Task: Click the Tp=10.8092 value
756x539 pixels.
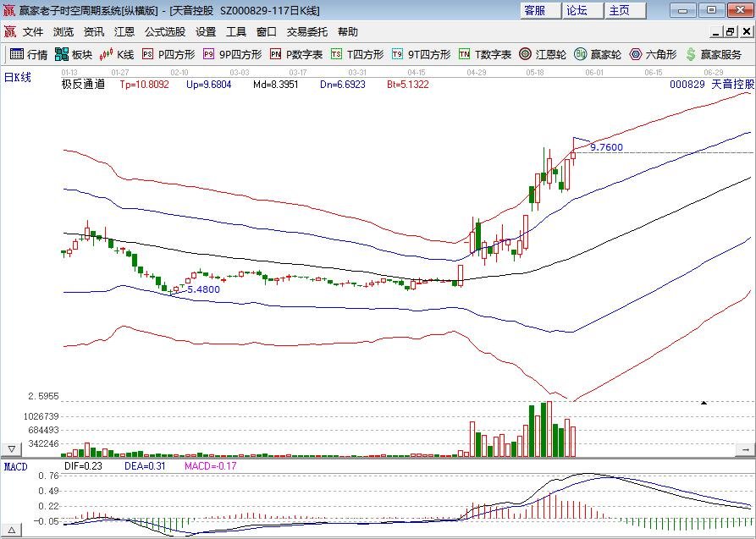Action: click(144, 85)
